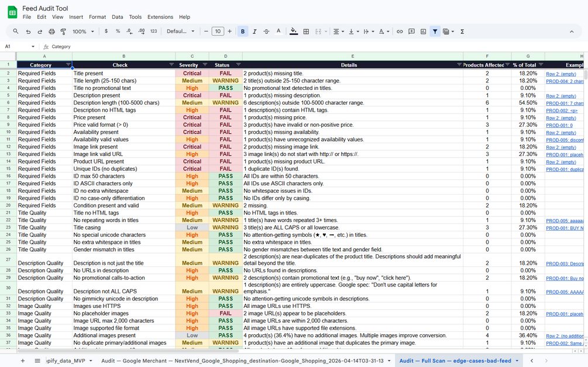588x367 pixels.
Task: Click the font size input field
Action: pyautogui.click(x=218, y=32)
